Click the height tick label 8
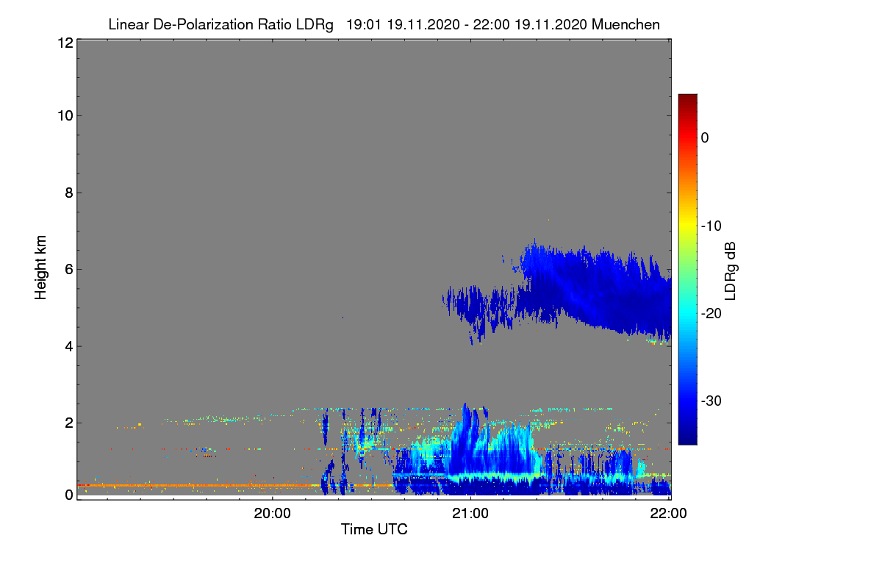The image size is (882, 588). click(x=68, y=193)
